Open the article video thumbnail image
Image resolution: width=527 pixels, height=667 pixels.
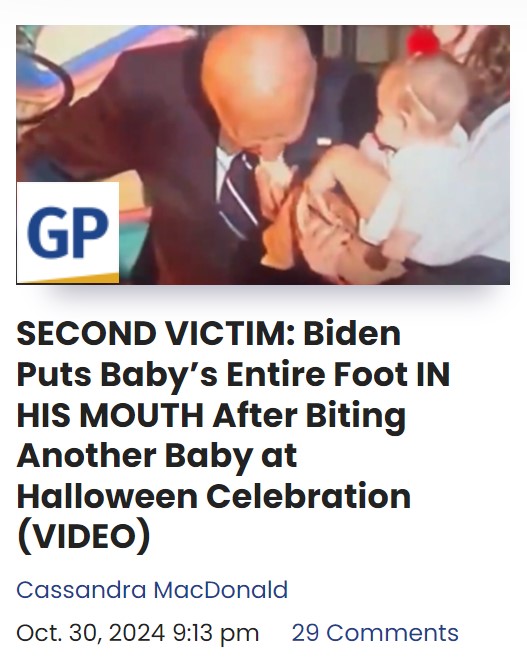[x=263, y=154]
